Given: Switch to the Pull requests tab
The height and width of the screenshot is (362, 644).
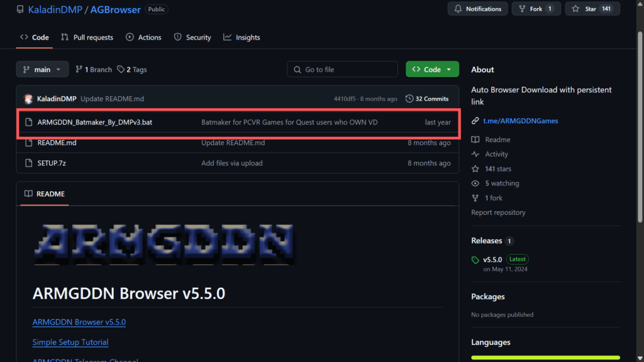Looking at the screenshot, I should tap(87, 38).
